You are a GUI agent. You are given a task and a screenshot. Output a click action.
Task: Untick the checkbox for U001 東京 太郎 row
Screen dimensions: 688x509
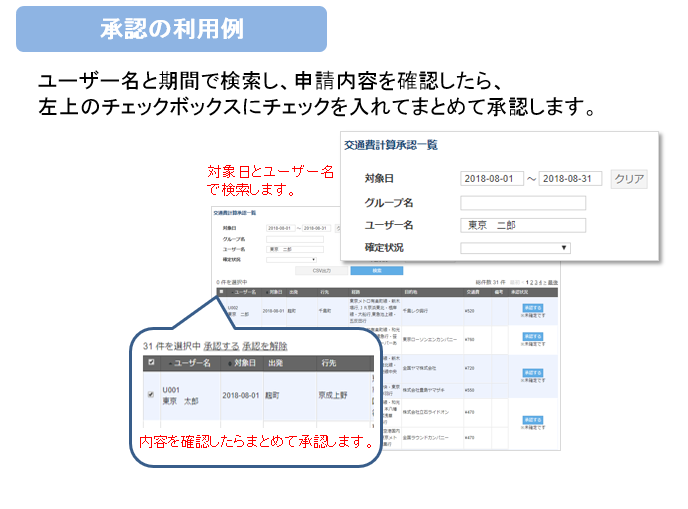coord(151,394)
